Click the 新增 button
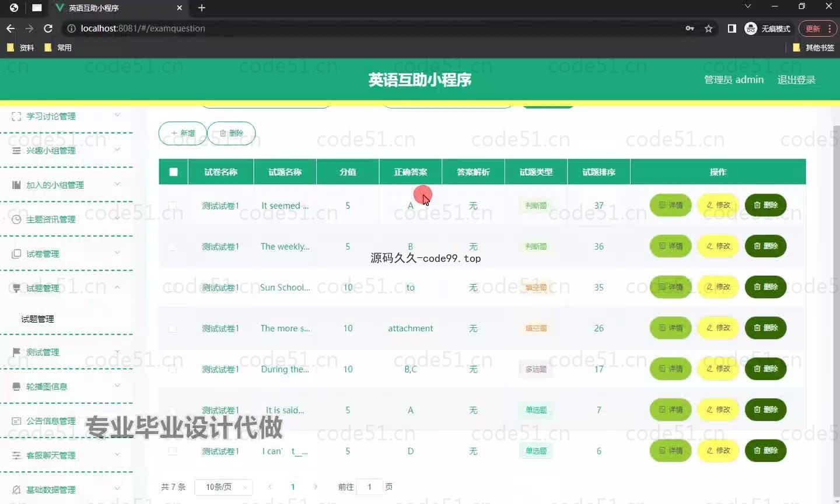This screenshot has width=840, height=504. coord(183,133)
